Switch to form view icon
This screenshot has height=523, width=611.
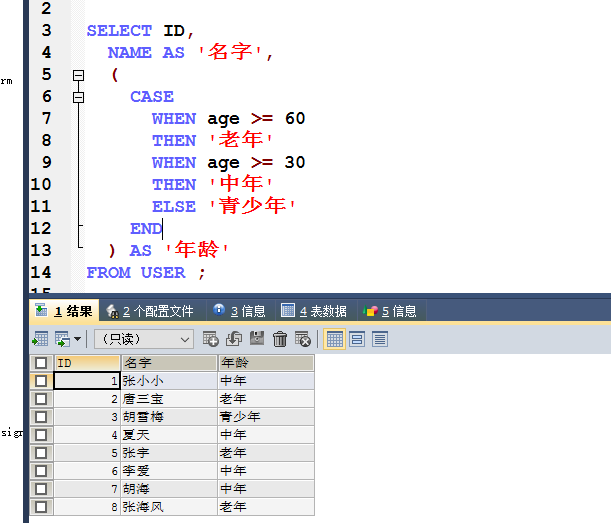pyautogui.click(x=357, y=339)
